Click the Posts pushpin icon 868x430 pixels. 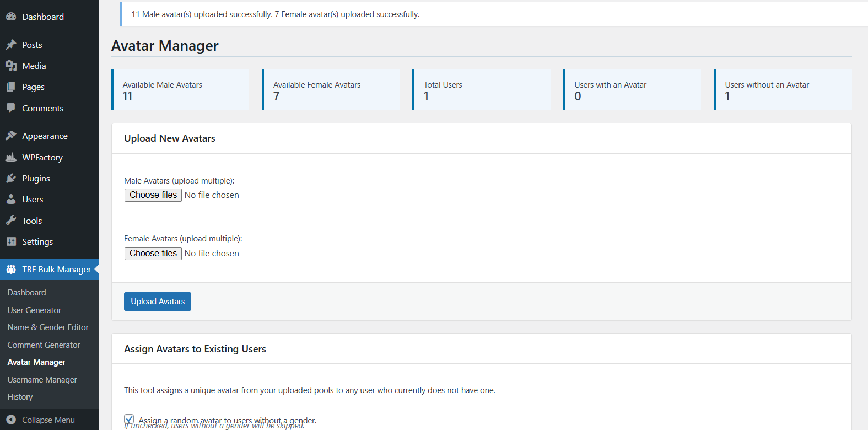pyautogui.click(x=11, y=45)
